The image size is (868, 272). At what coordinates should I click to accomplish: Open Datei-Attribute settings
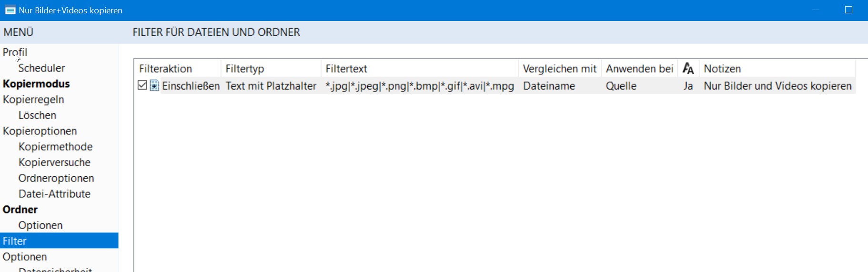tap(54, 194)
